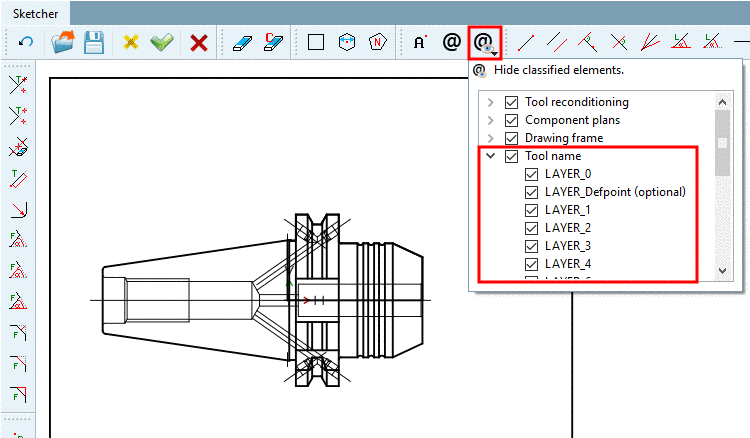Select the parallel lines tool
This screenshot has width=750, height=438.
[x=557, y=42]
